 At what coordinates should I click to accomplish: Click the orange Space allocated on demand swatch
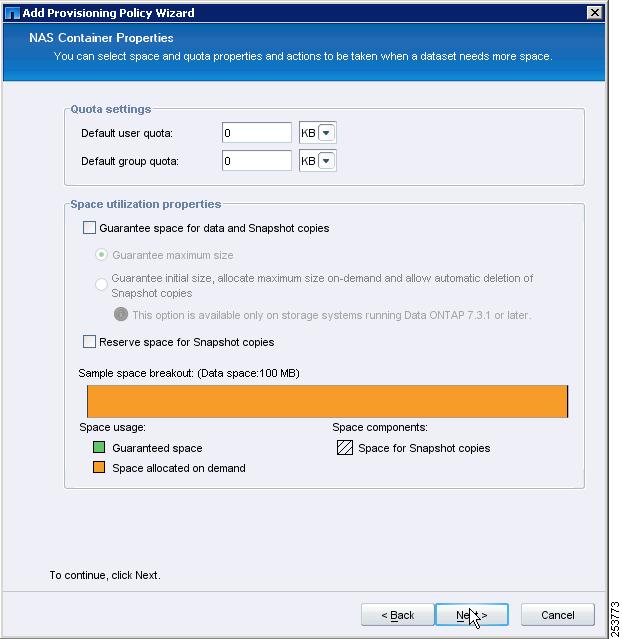[x=99, y=467]
